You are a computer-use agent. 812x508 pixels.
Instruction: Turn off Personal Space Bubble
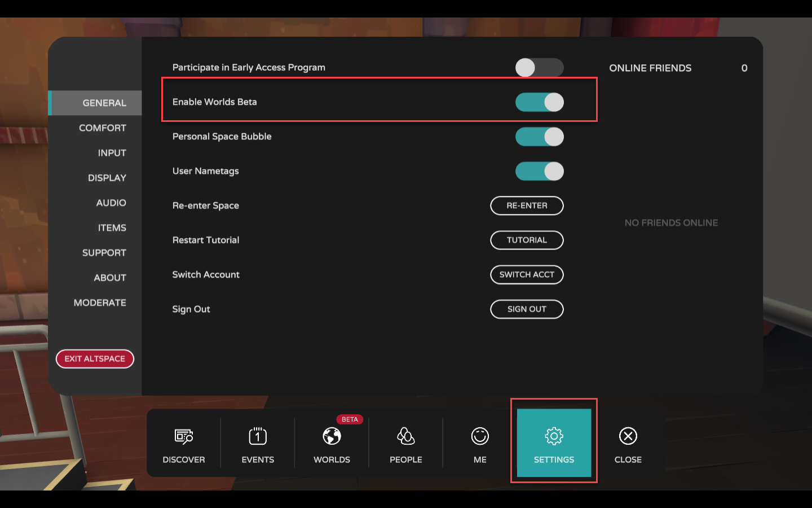point(539,137)
